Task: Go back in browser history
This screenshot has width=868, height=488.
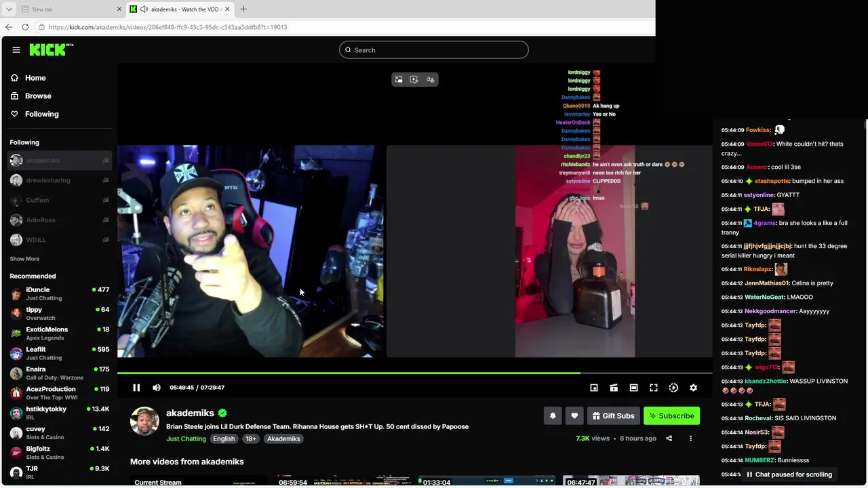Action: coord(9,27)
